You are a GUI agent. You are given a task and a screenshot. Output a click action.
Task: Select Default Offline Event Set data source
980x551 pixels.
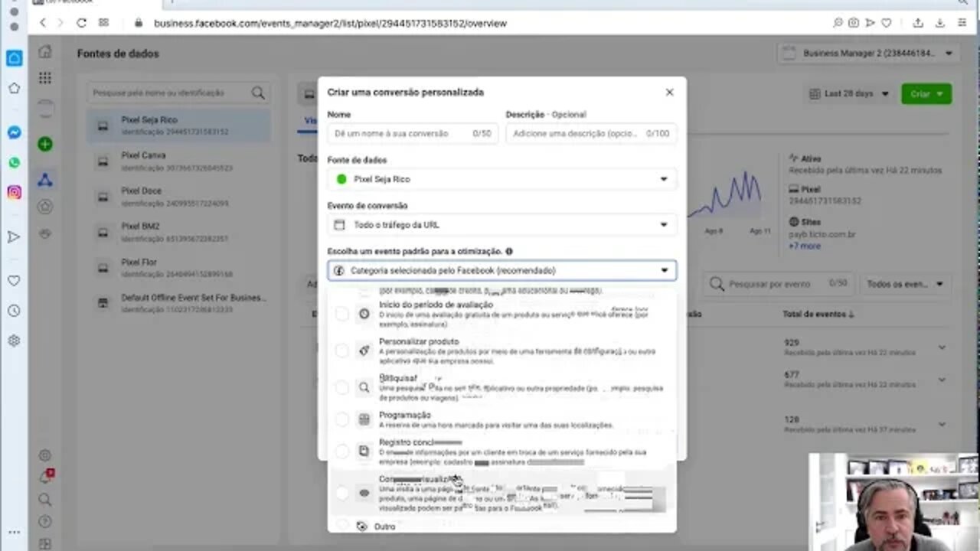pos(178,303)
